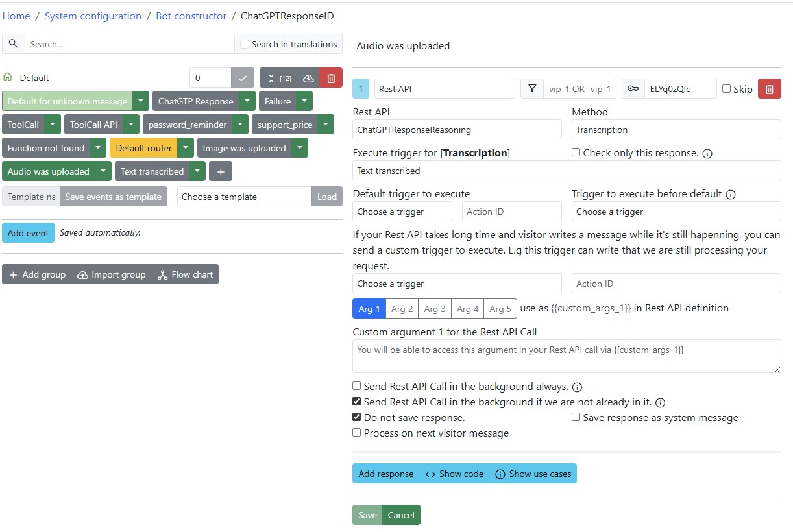Delete the Rest API response with trash
Screen dimensions: 793x532
pyautogui.click(x=770, y=89)
